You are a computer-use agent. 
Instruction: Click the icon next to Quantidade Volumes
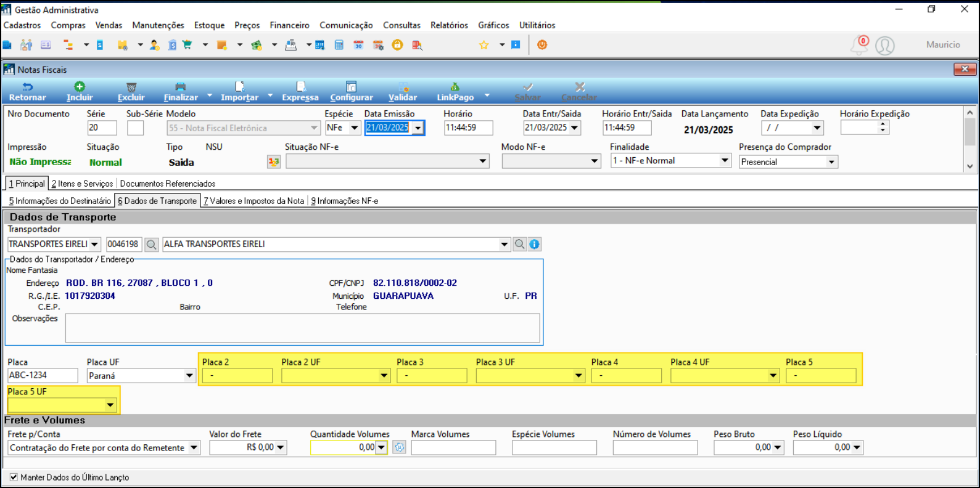[400, 447]
